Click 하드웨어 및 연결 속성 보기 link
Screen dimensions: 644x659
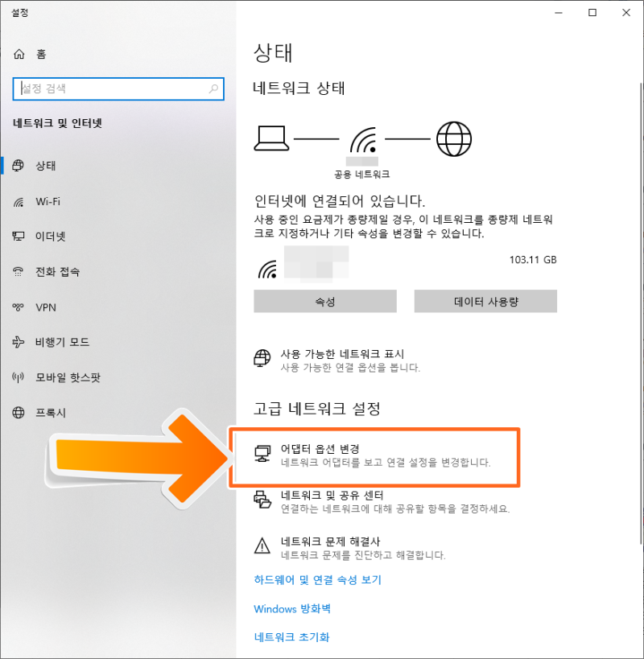(x=317, y=580)
